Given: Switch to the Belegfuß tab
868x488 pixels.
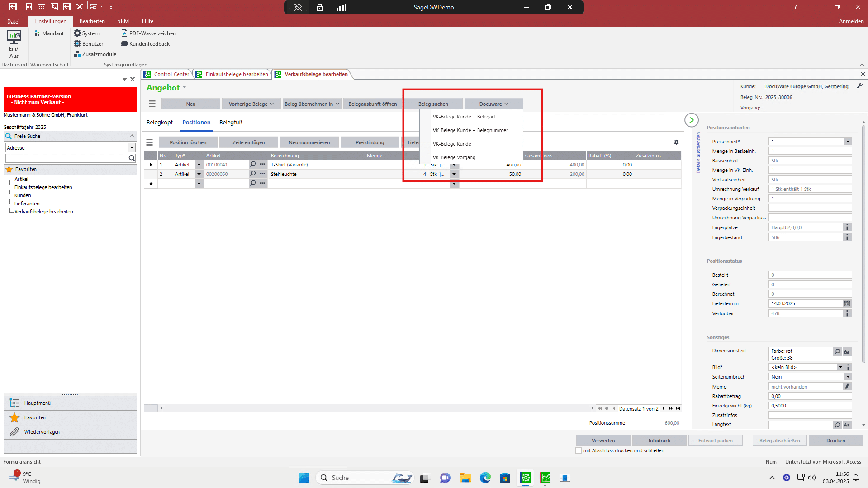Looking at the screenshot, I should 231,123.
